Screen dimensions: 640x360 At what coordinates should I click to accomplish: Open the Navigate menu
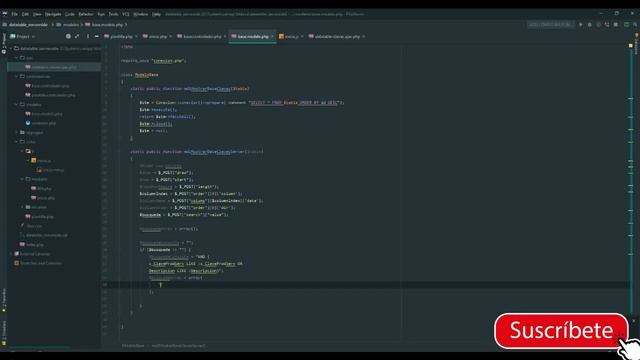(53, 14)
